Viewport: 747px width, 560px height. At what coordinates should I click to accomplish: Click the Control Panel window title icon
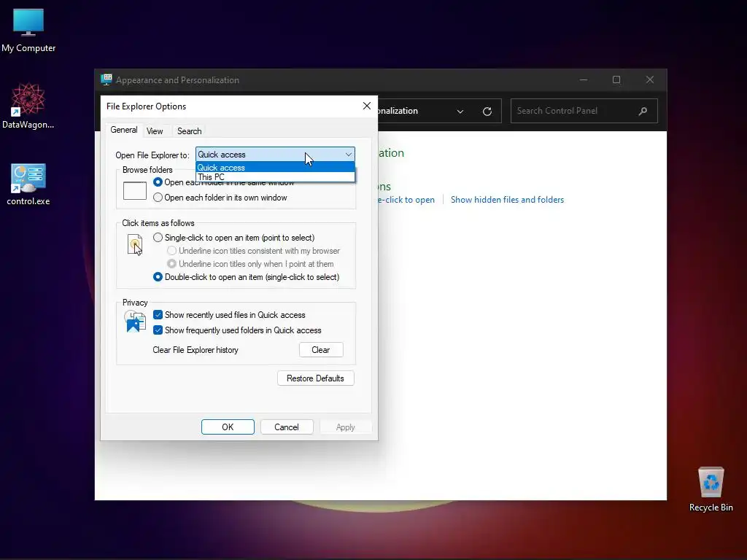tap(107, 79)
